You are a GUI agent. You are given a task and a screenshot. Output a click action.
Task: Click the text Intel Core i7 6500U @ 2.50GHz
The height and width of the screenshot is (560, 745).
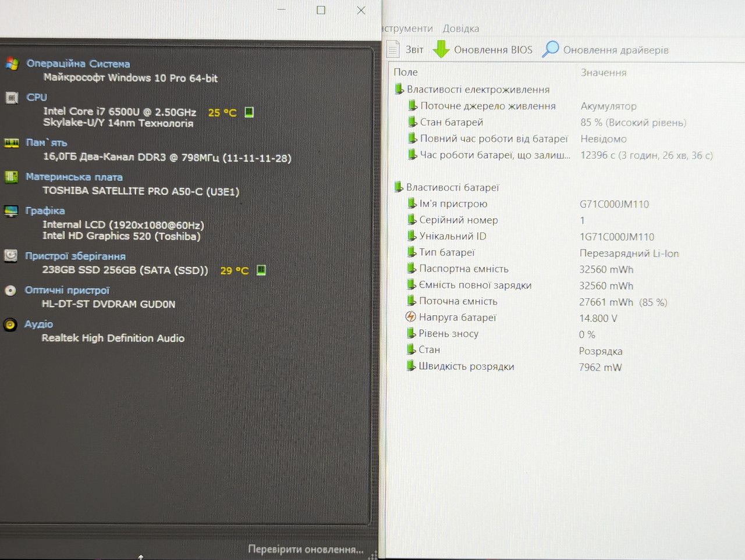[119, 112]
